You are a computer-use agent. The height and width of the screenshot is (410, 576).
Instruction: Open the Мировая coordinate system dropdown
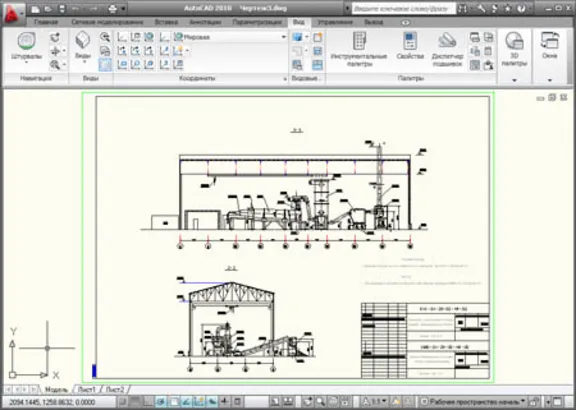click(x=230, y=37)
